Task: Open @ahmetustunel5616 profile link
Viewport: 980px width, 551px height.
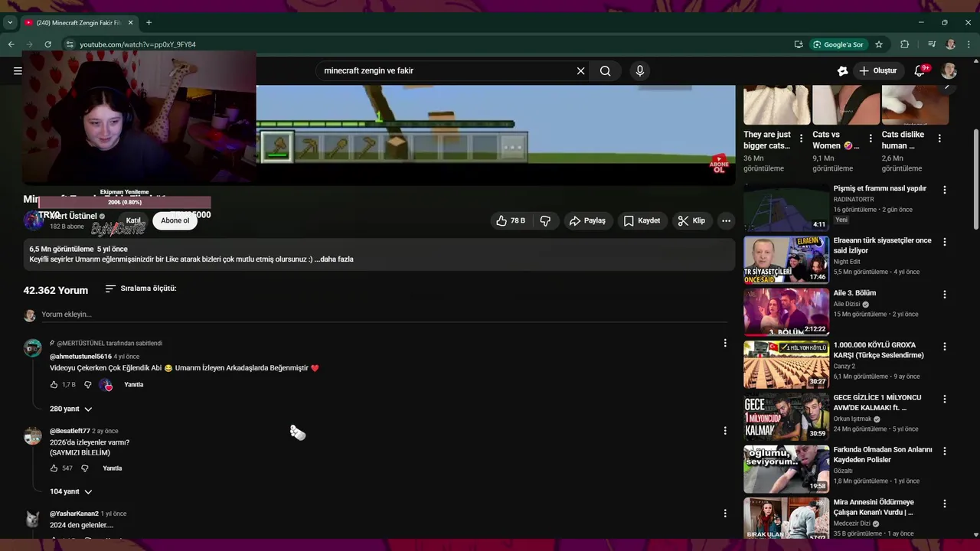Action: [80, 357]
